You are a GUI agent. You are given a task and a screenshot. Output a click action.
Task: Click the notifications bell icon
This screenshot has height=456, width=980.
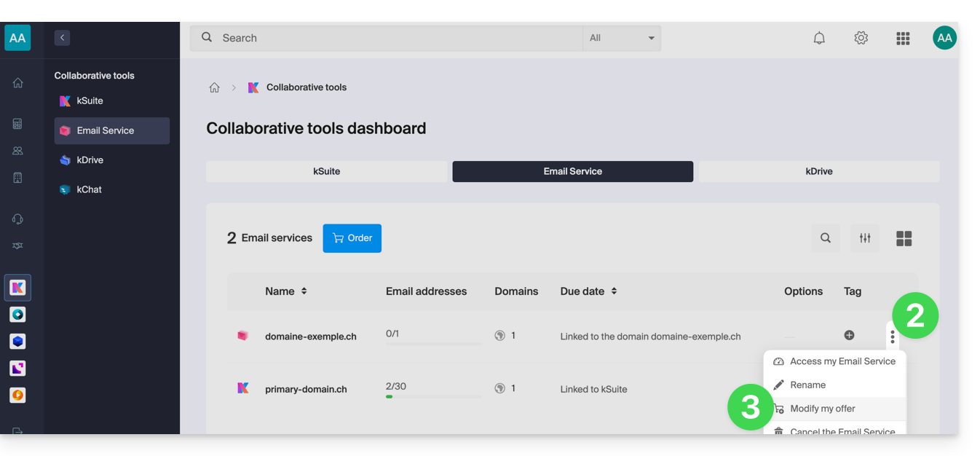click(x=819, y=38)
